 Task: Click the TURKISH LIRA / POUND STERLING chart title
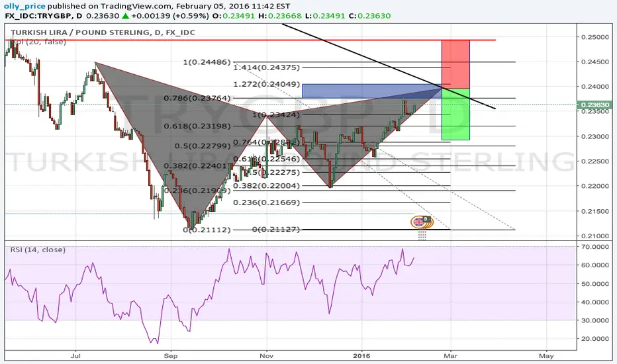tap(103, 32)
